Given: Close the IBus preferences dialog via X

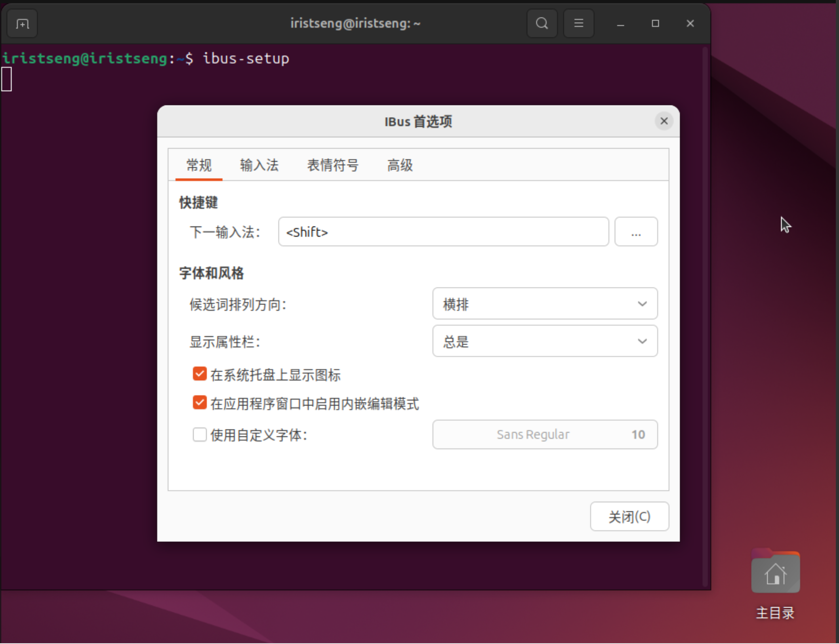Looking at the screenshot, I should pyautogui.click(x=664, y=121).
